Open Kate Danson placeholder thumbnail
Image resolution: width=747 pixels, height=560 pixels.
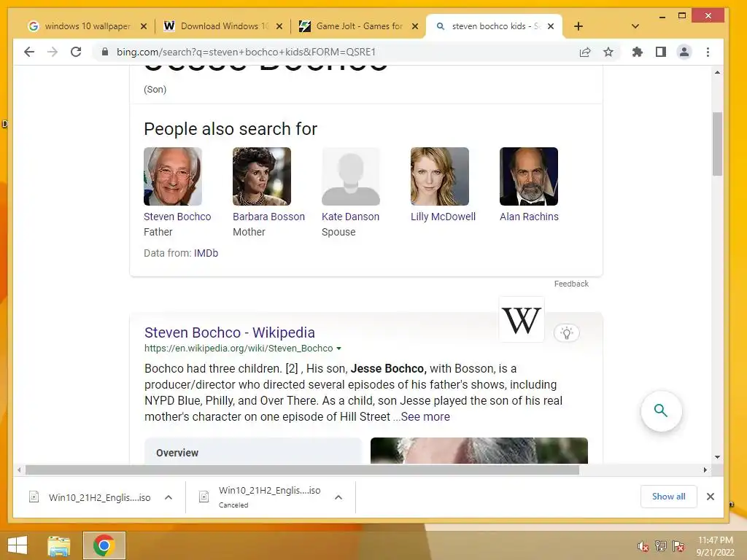[x=351, y=176]
